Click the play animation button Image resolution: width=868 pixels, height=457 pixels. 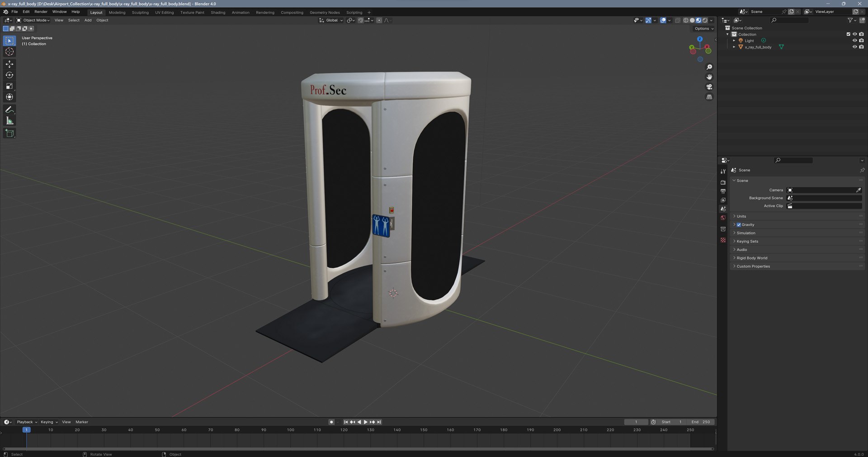[x=365, y=422]
